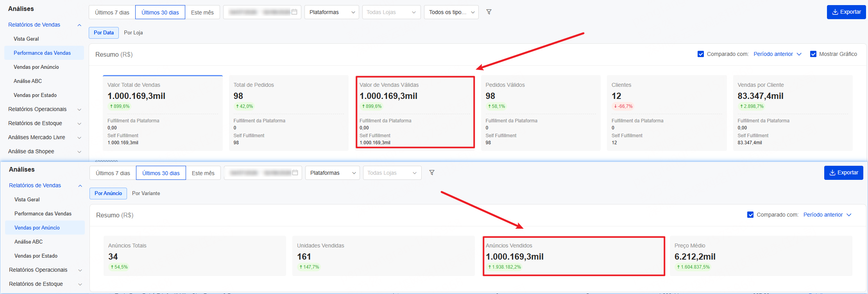Image resolution: width=868 pixels, height=294 pixels.
Task: Uncheck Comparado com beside Mostrar Gráfico
Action: pos(701,54)
